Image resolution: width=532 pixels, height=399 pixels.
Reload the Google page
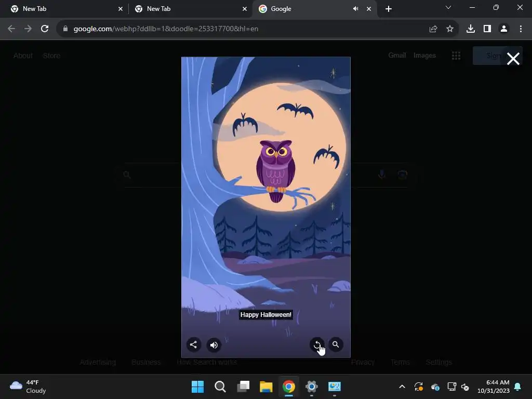45,29
